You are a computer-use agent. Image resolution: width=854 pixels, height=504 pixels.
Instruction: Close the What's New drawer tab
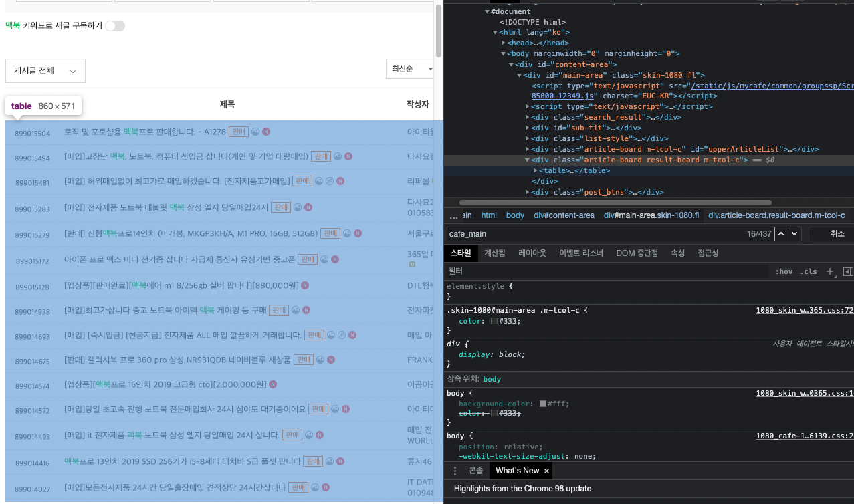(546, 471)
